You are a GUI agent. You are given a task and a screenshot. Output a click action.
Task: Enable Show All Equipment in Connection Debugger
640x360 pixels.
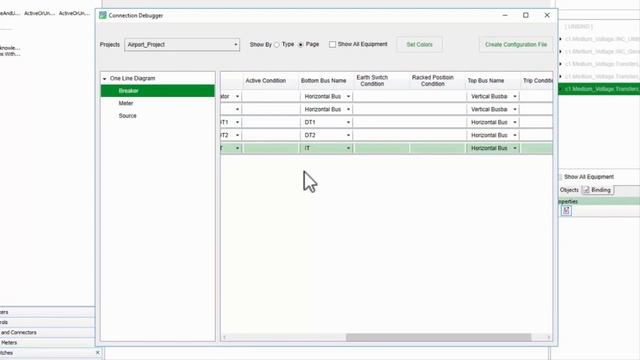pyautogui.click(x=333, y=44)
